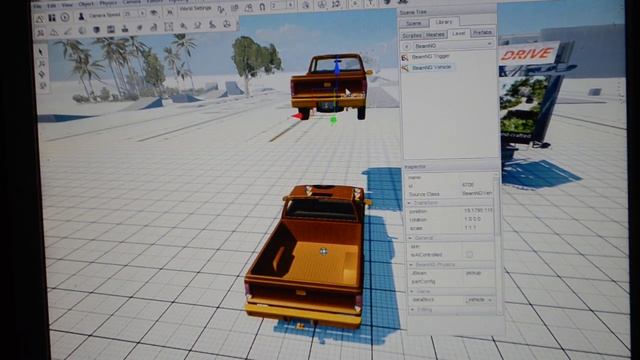Click the magnet snap icon in toolbar

[x=262, y=7]
